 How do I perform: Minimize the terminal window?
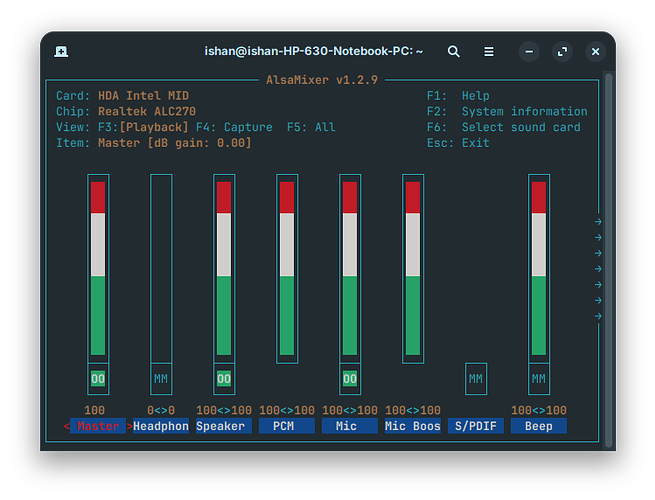(x=529, y=51)
